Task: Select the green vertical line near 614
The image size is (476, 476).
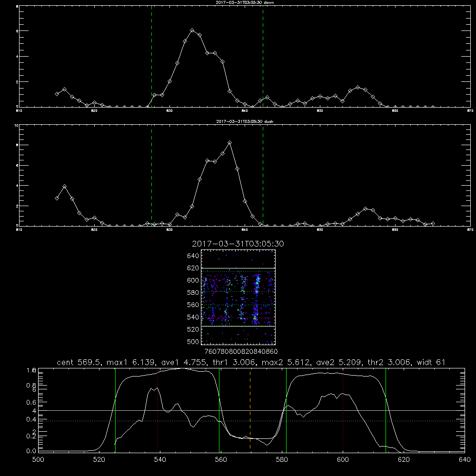Action: 386,410
